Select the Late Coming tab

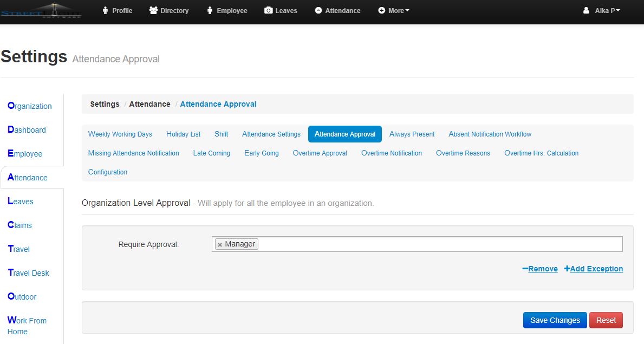pos(211,153)
